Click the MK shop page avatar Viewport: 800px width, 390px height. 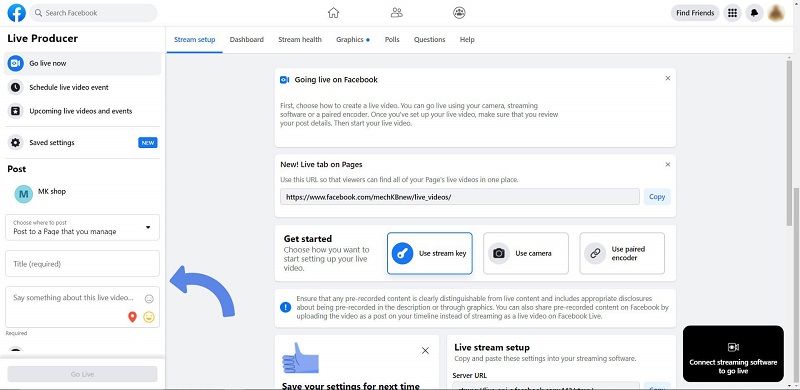23,194
